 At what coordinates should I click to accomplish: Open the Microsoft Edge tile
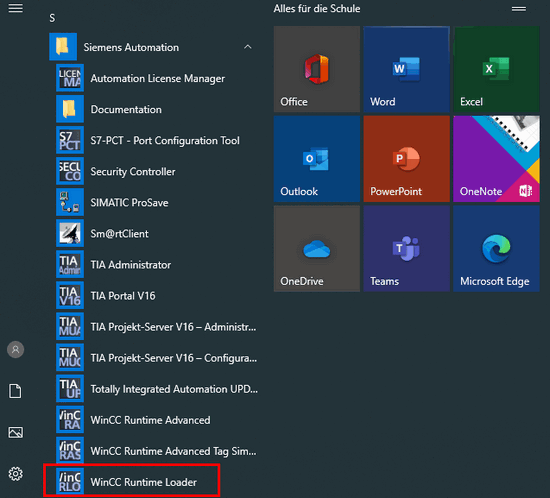point(496,249)
